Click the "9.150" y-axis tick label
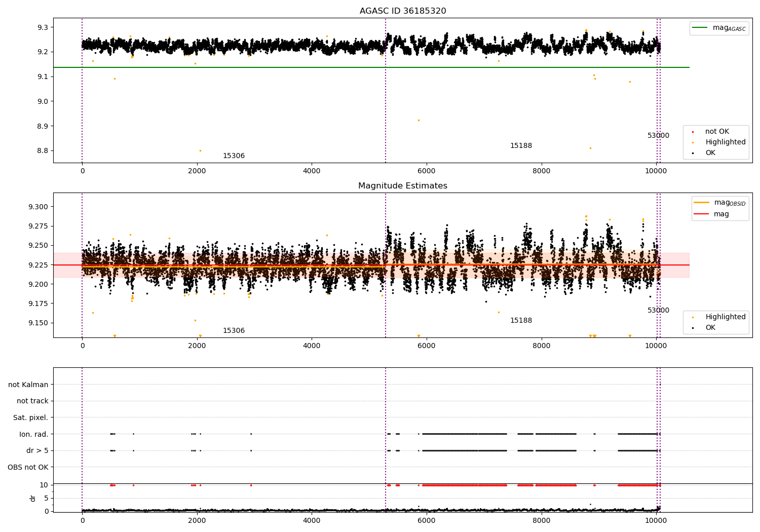The width and height of the screenshot is (760, 532). (x=39, y=323)
